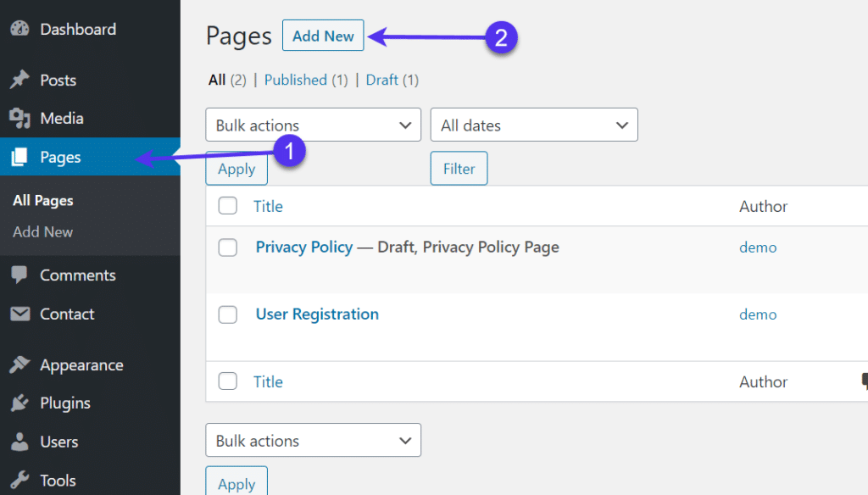Viewport: 868px width, 495px height.
Task: Switch to the Draft filter view
Action: tap(381, 79)
